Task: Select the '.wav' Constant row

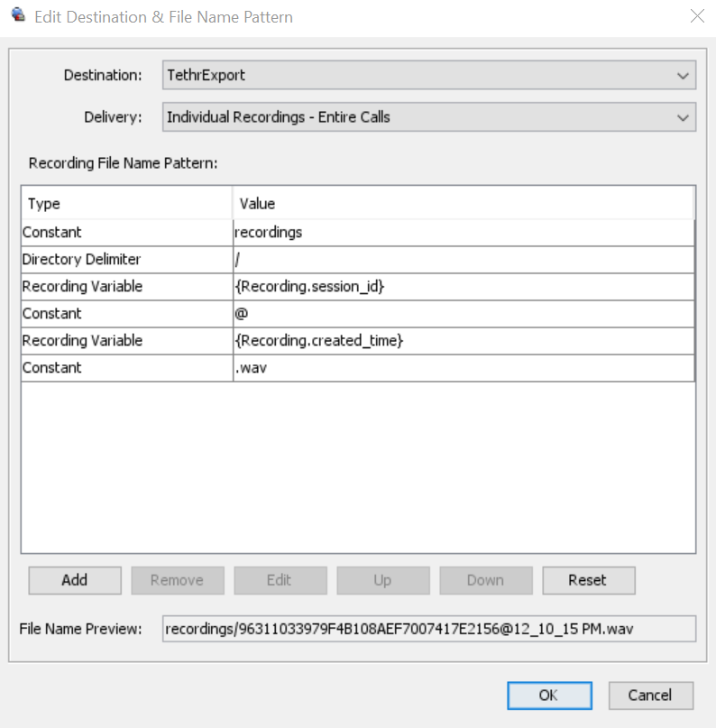Action: tap(357, 368)
